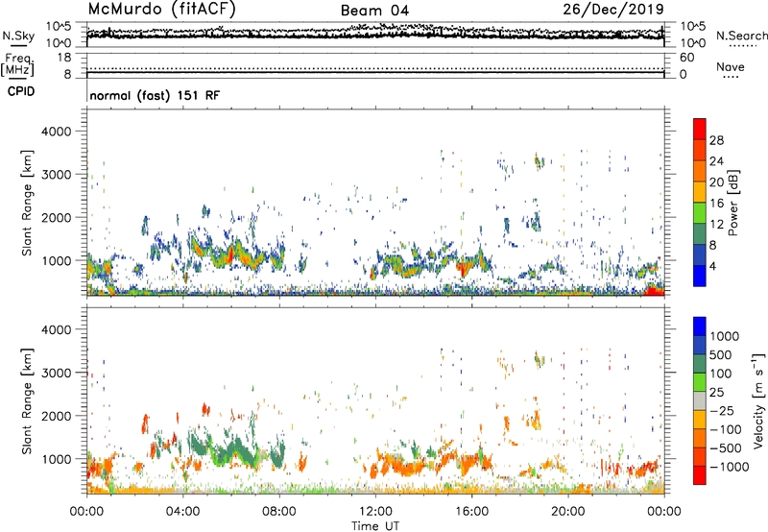Screen dimensions: 768x532
Task: Click the 'Slant Range [km]' label of velocity plot
Action: pyautogui.click(x=27, y=401)
